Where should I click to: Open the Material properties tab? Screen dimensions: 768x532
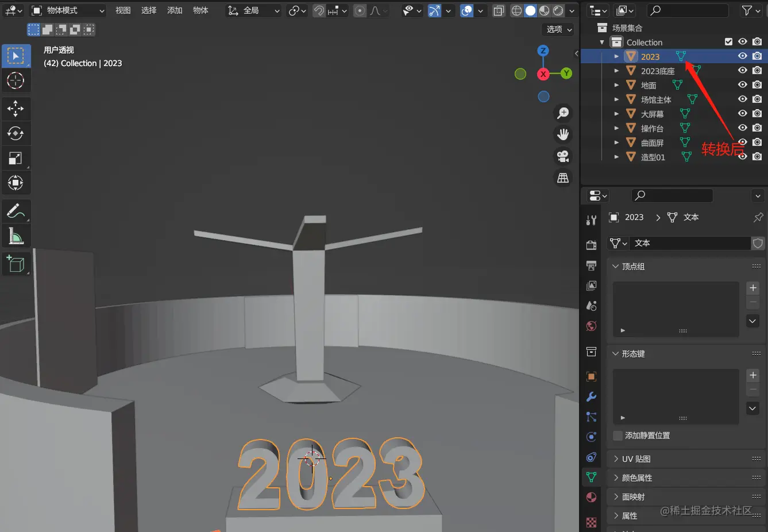tap(591, 497)
